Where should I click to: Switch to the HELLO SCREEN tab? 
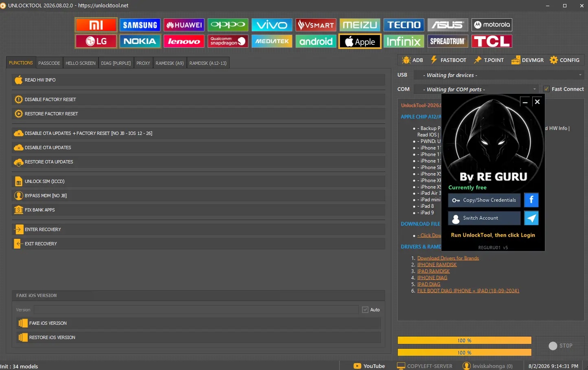[81, 63]
